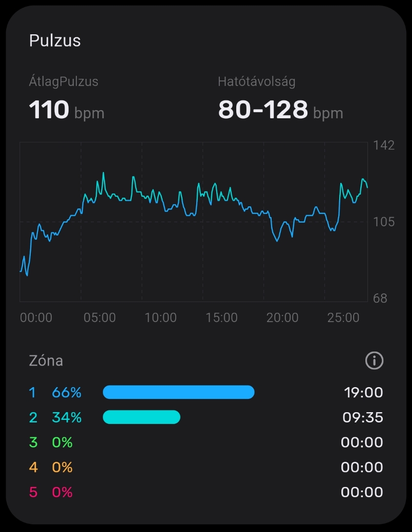Screen dimensions: 412x532
Task: Tap the Pulzus card title
Action: click(x=55, y=41)
